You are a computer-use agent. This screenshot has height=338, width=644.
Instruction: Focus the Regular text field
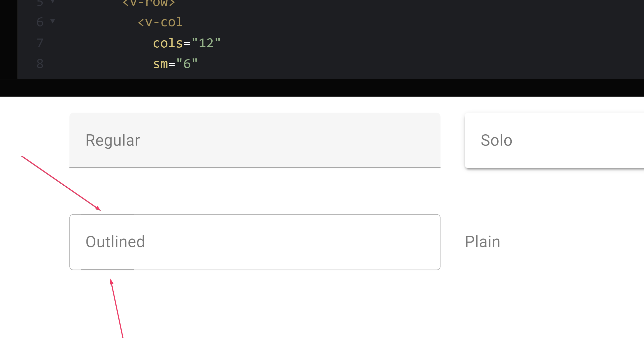click(x=255, y=140)
